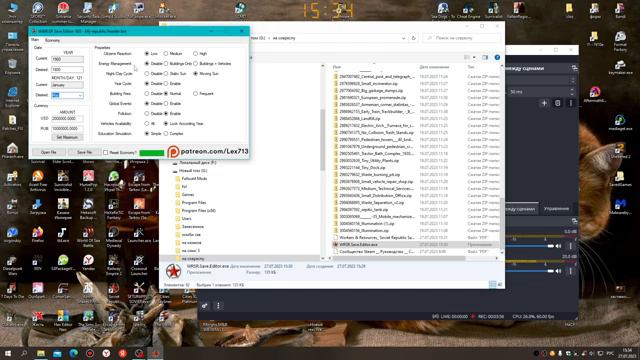Enable Global Events radio button
This screenshot has height=360, width=640.
166,104
